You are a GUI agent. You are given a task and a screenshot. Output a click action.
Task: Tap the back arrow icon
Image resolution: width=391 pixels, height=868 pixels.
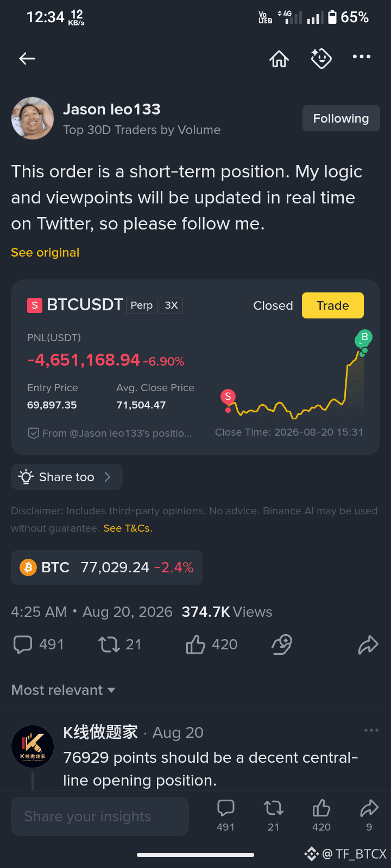click(x=27, y=59)
